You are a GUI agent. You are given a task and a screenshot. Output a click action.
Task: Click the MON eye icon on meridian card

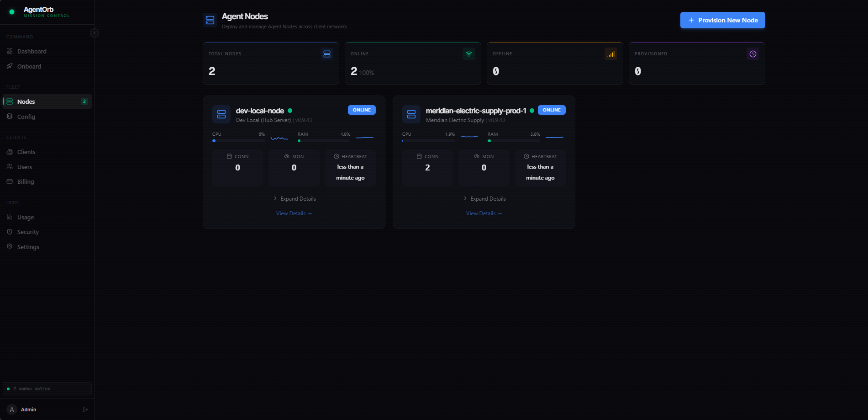tap(477, 156)
